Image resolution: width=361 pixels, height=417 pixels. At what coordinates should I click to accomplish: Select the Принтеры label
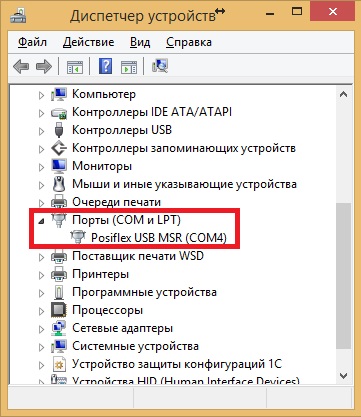click(100, 274)
